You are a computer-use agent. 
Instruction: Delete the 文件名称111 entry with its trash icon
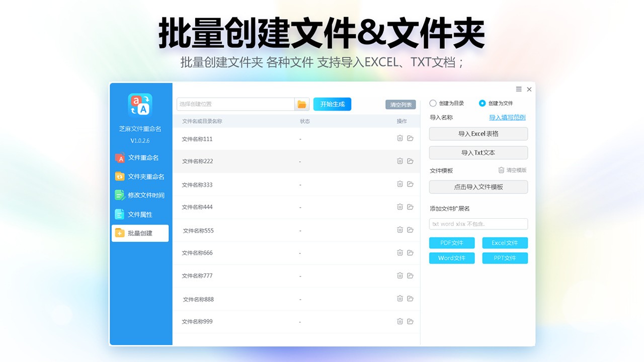(x=400, y=138)
